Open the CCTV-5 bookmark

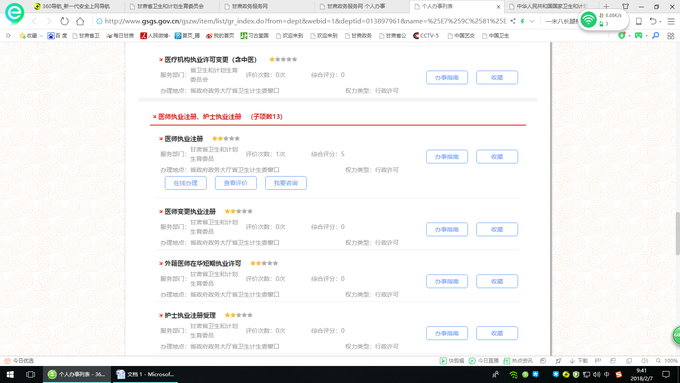click(x=426, y=36)
